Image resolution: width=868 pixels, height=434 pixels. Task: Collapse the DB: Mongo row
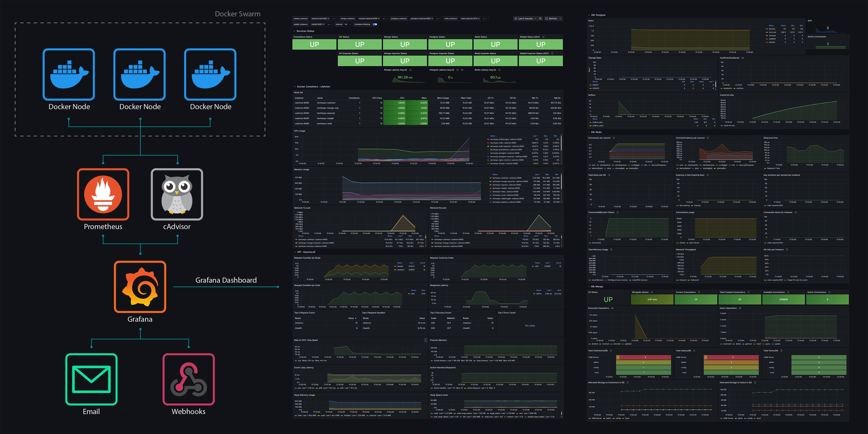[589, 286]
